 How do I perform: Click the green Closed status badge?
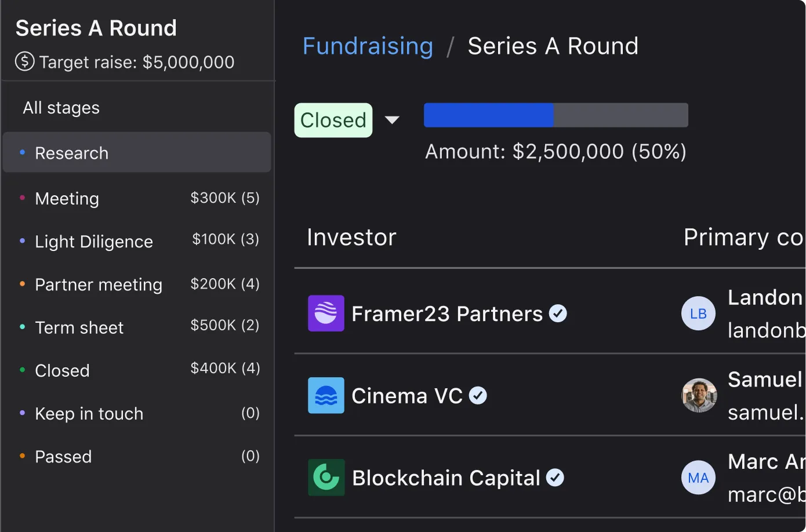(333, 120)
